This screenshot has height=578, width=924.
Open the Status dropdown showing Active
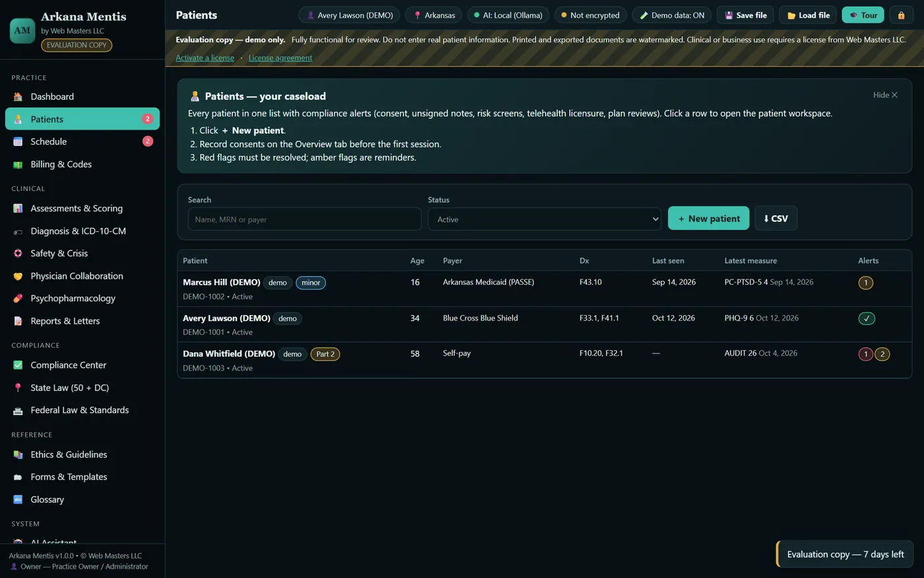[x=544, y=219]
